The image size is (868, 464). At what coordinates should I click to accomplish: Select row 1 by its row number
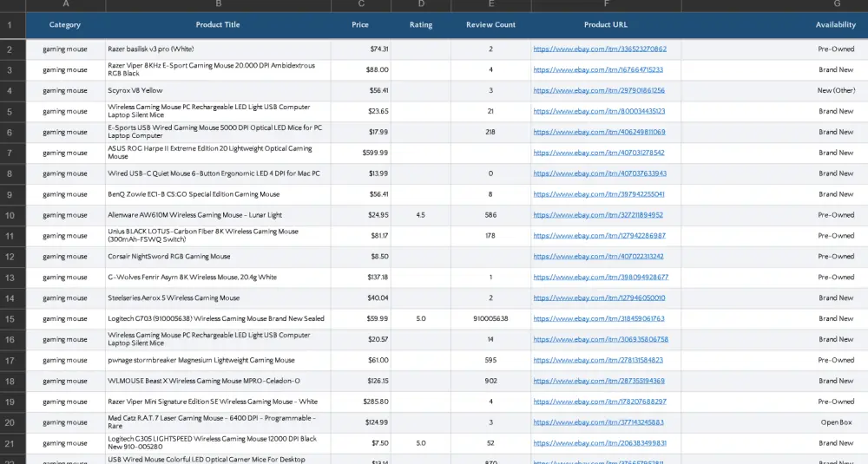click(13, 25)
